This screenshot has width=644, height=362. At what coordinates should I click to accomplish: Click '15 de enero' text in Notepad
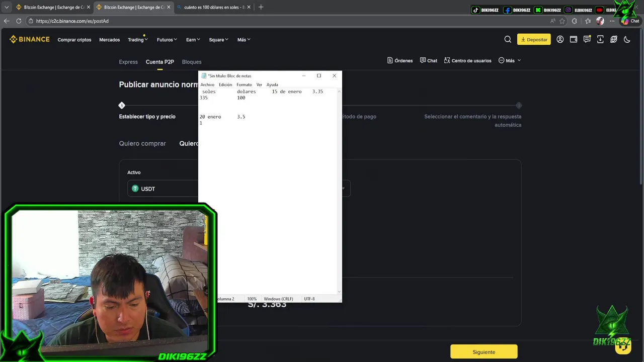point(287,92)
